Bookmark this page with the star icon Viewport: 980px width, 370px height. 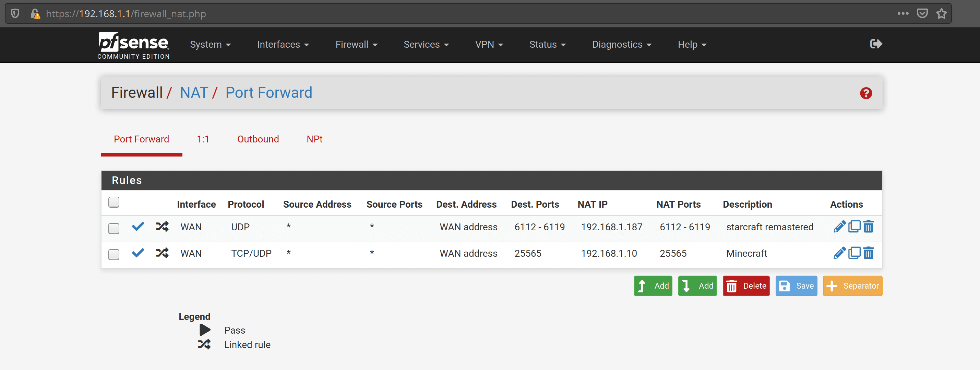pyautogui.click(x=941, y=14)
